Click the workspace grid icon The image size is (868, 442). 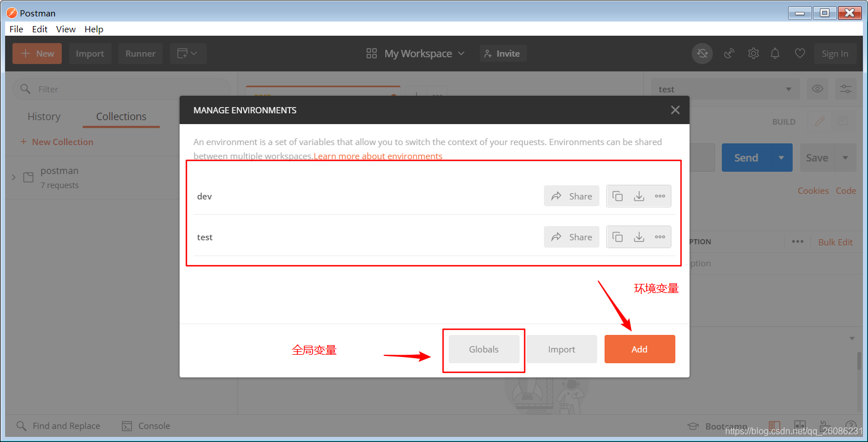pos(372,54)
